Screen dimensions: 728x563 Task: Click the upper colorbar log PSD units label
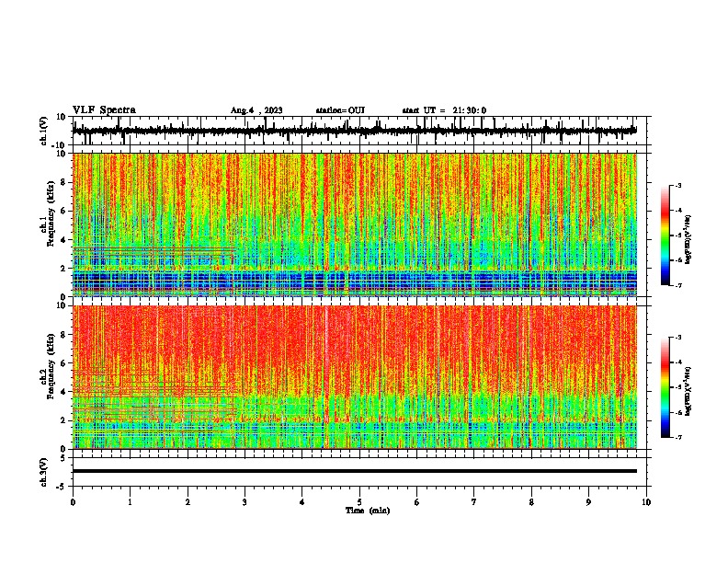pos(688,240)
